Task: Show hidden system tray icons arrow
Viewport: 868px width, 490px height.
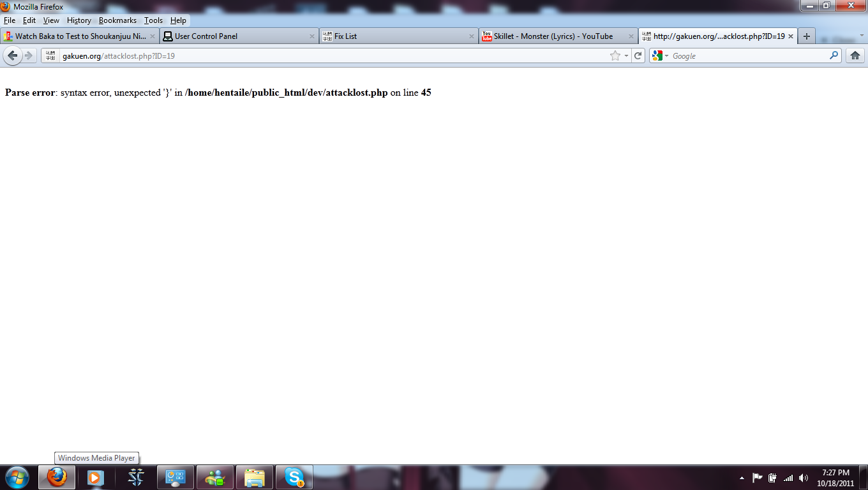Action: (742, 478)
